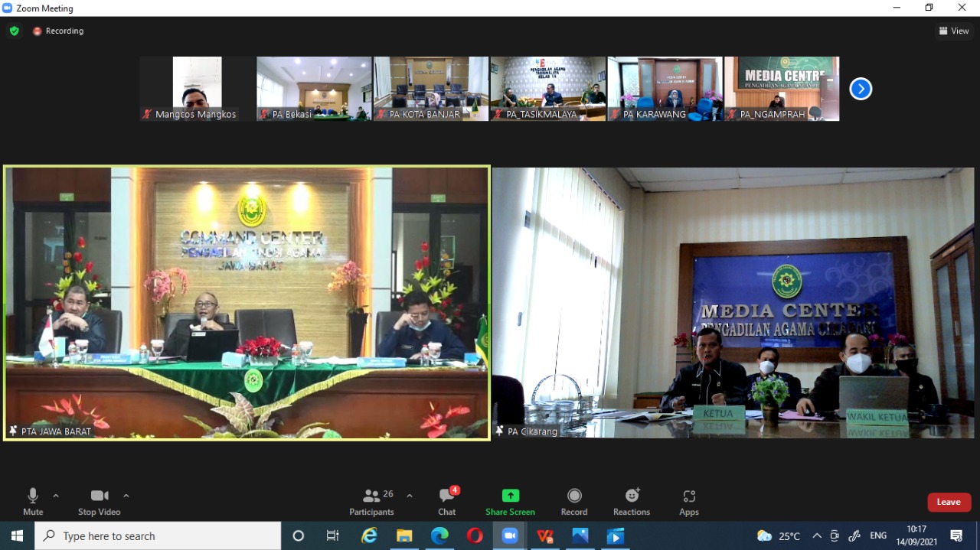This screenshot has height=550, width=980.
Task: Show next page of participant thumbnails
Action: click(x=861, y=89)
